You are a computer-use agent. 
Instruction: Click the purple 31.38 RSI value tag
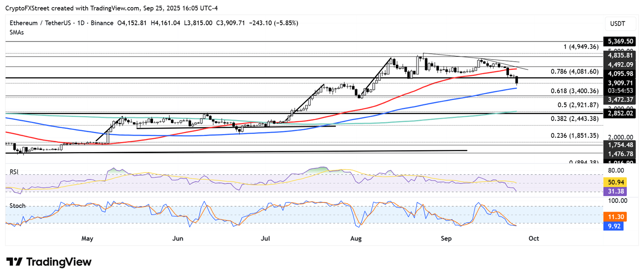pos(613,191)
